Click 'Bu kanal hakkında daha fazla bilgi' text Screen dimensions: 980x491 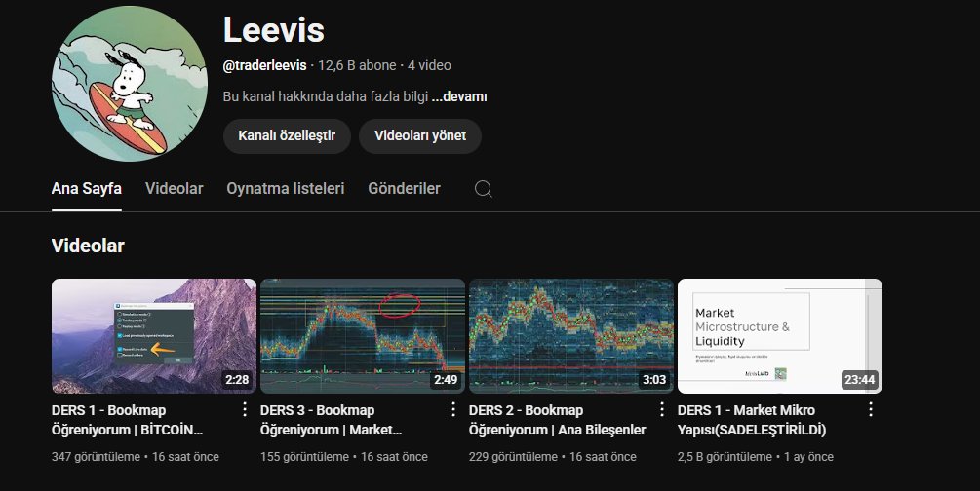pyautogui.click(x=326, y=96)
